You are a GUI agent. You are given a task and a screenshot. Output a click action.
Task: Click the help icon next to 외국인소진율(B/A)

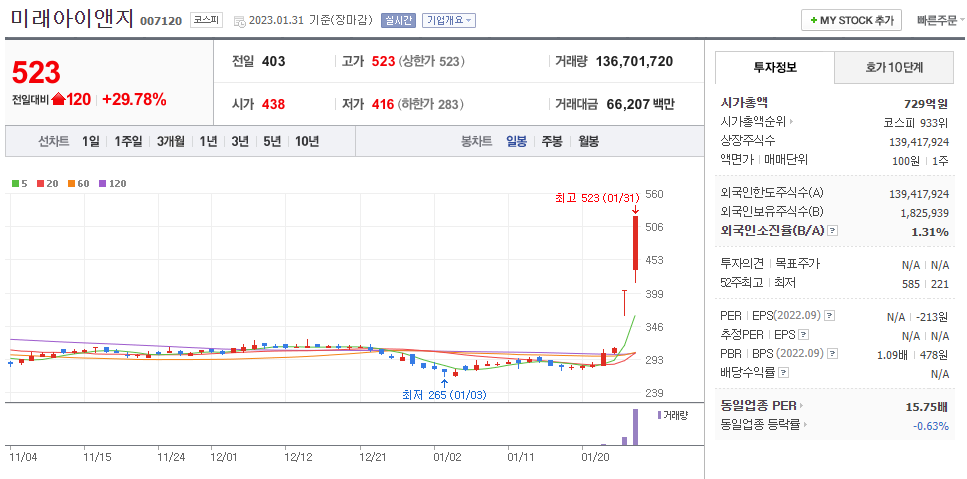pos(833,231)
